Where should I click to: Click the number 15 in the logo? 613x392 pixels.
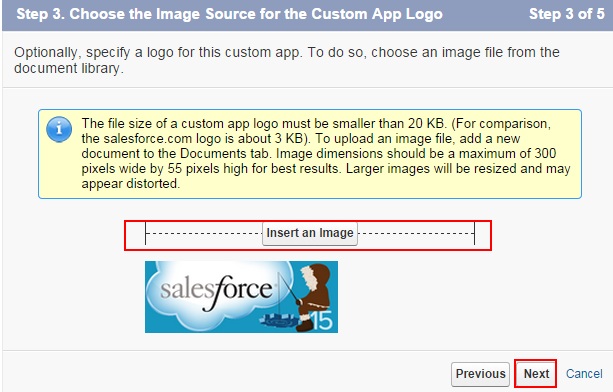point(322,320)
